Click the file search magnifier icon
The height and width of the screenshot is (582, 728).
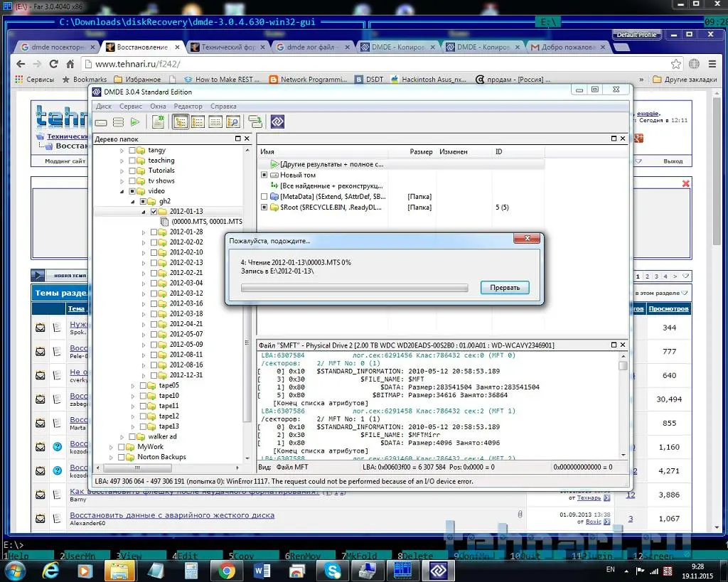(232, 122)
